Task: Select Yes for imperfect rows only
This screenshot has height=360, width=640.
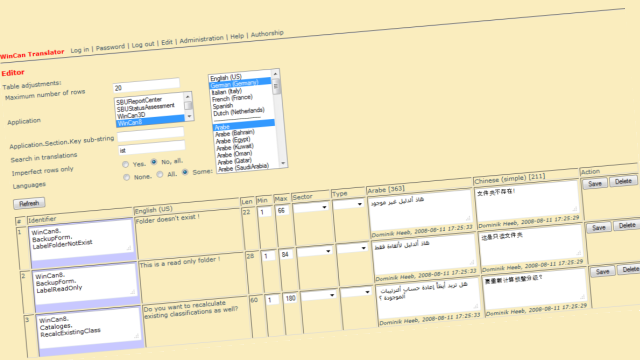Action: [x=125, y=164]
